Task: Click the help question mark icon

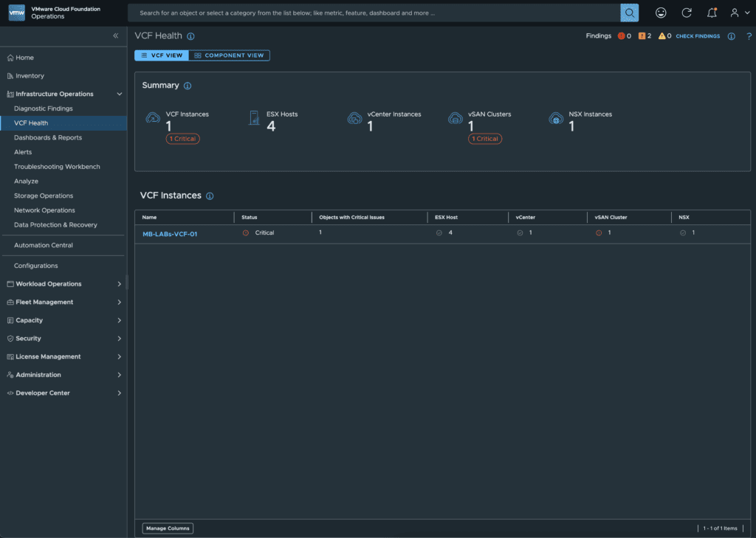Action: [749, 36]
